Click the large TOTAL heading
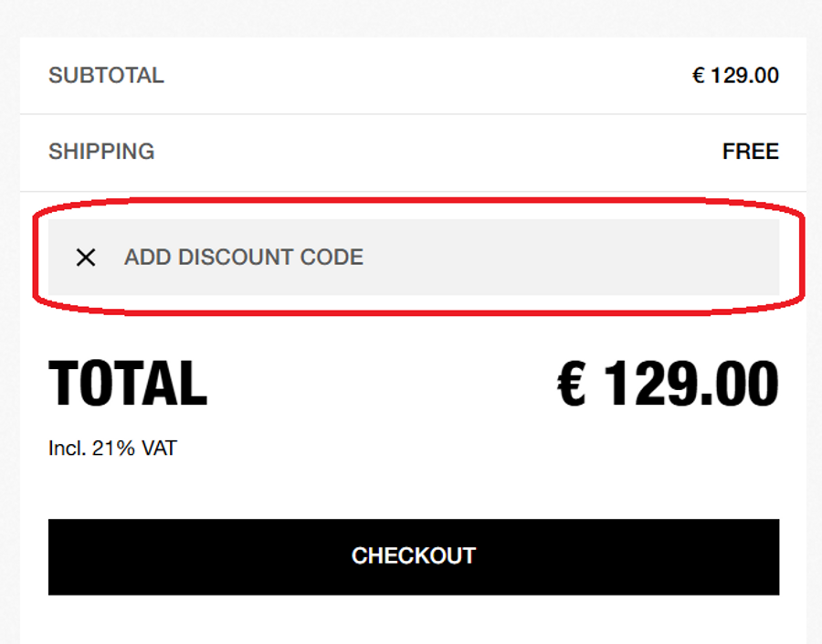The width and height of the screenshot is (822, 644). pyautogui.click(x=128, y=384)
